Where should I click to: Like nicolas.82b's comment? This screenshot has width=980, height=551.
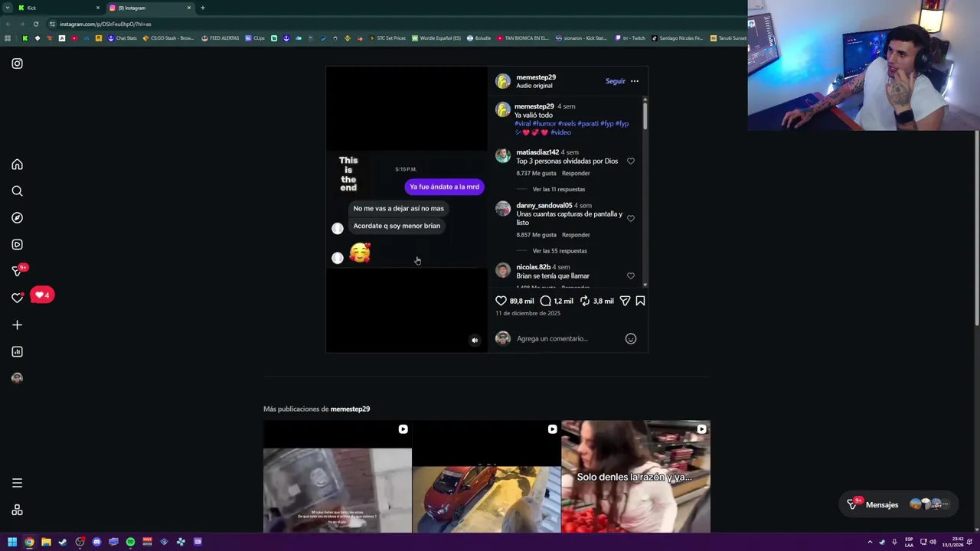631,275
